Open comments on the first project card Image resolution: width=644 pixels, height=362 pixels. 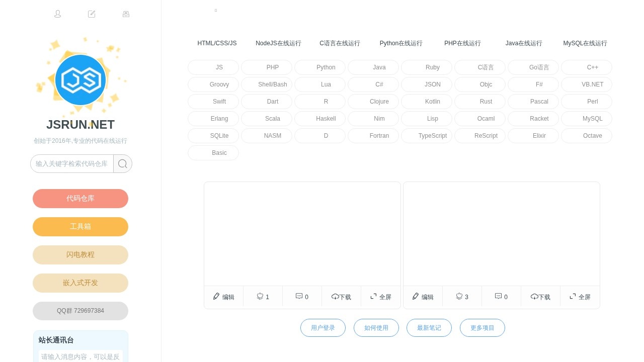pos(299,297)
